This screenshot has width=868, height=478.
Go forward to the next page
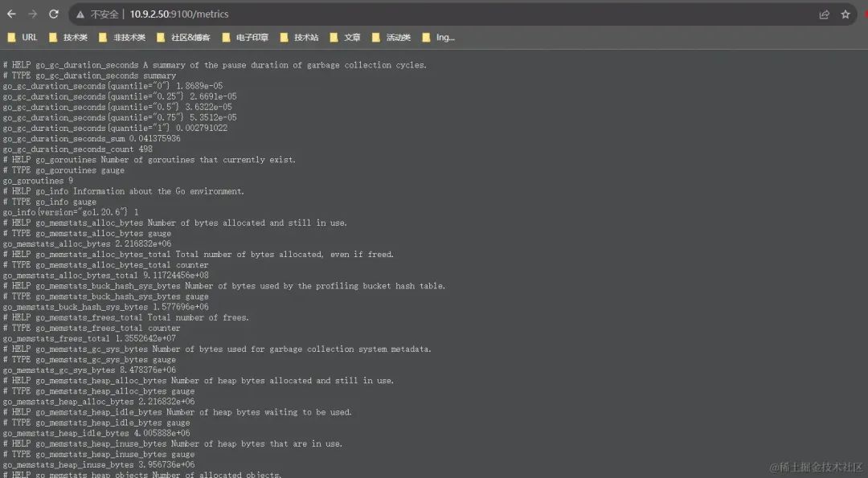(x=33, y=14)
